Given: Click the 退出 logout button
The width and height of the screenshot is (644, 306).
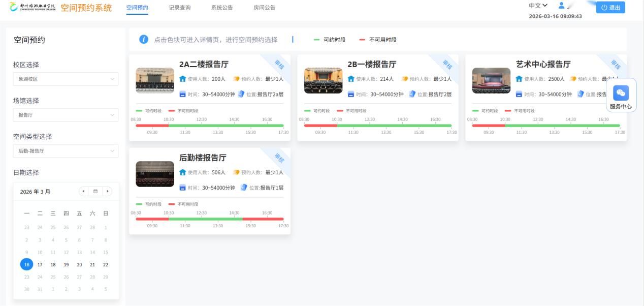Looking at the screenshot, I should click(610, 8).
